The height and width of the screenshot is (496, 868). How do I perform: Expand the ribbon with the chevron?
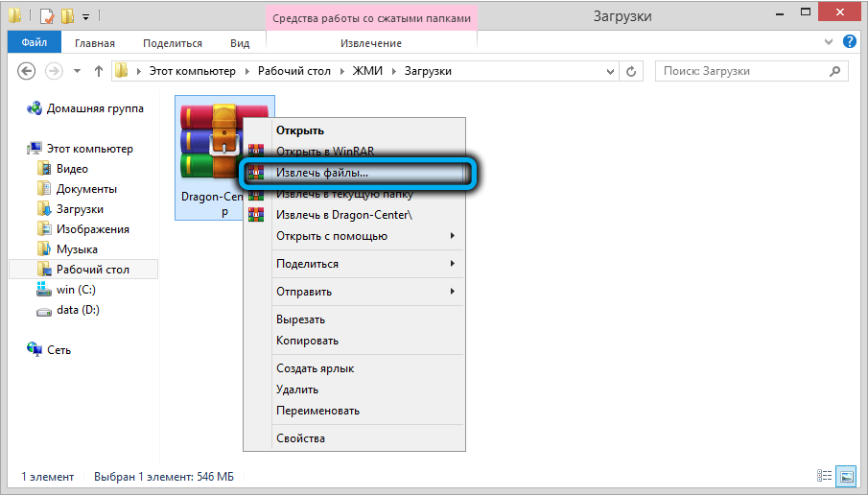(830, 43)
